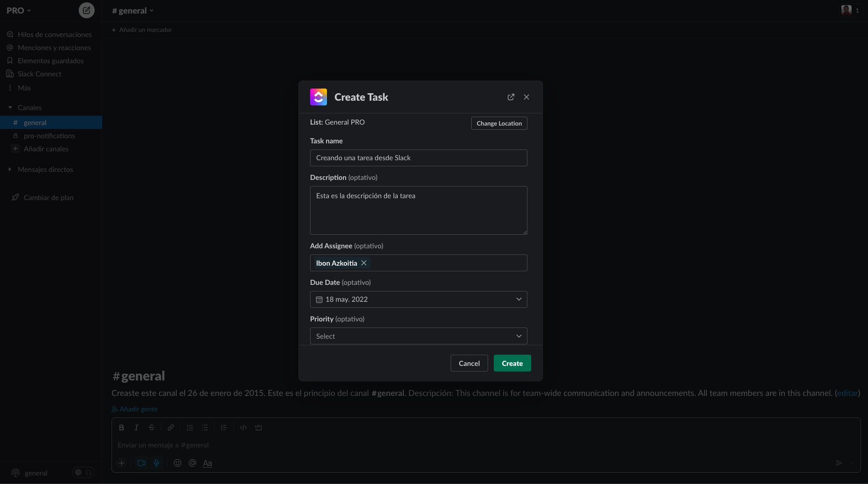Viewport: 868px width, 484px height.
Task: Click the plus attachment icon in composer
Action: tap(121, 463)
